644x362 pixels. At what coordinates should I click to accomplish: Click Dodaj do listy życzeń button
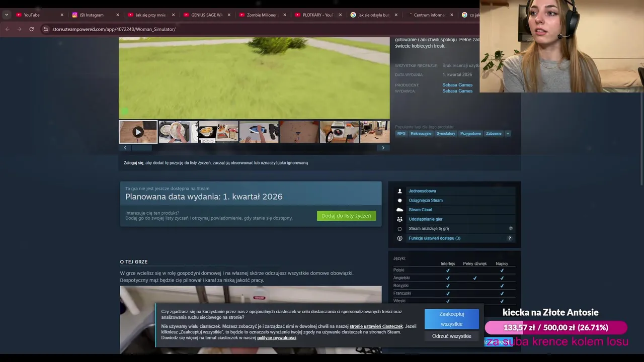tap(346, 216)
